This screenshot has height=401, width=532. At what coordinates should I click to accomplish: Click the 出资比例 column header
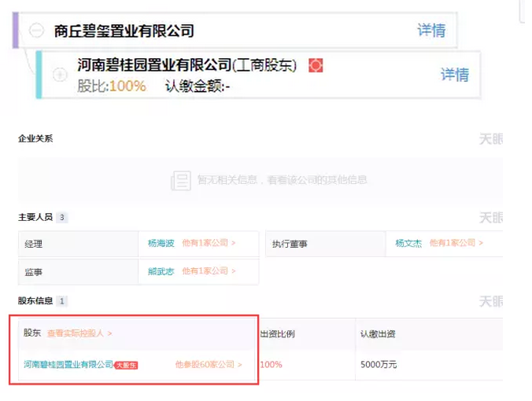pos(277,334)
